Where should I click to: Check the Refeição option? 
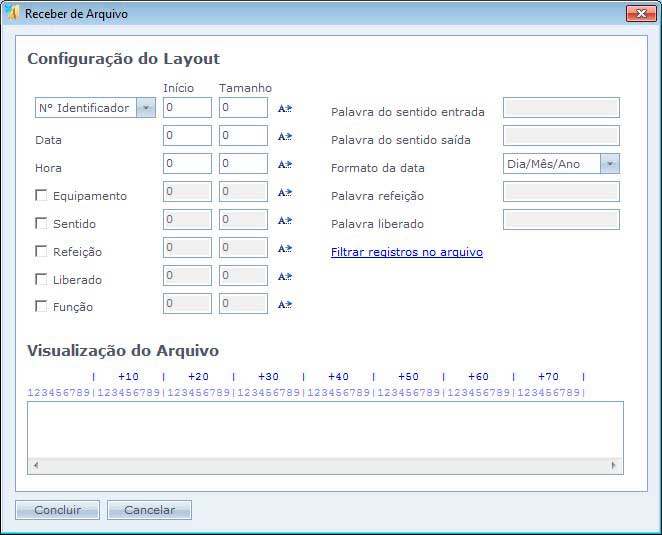41,251
